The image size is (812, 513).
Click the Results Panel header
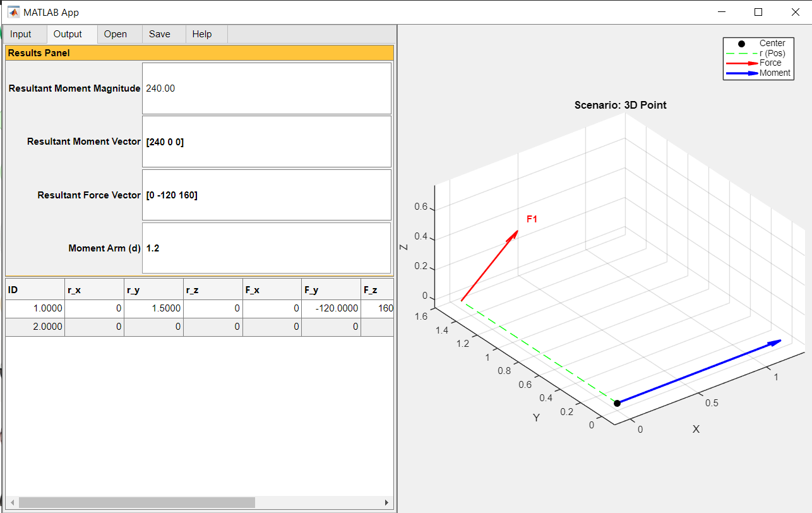200,53
